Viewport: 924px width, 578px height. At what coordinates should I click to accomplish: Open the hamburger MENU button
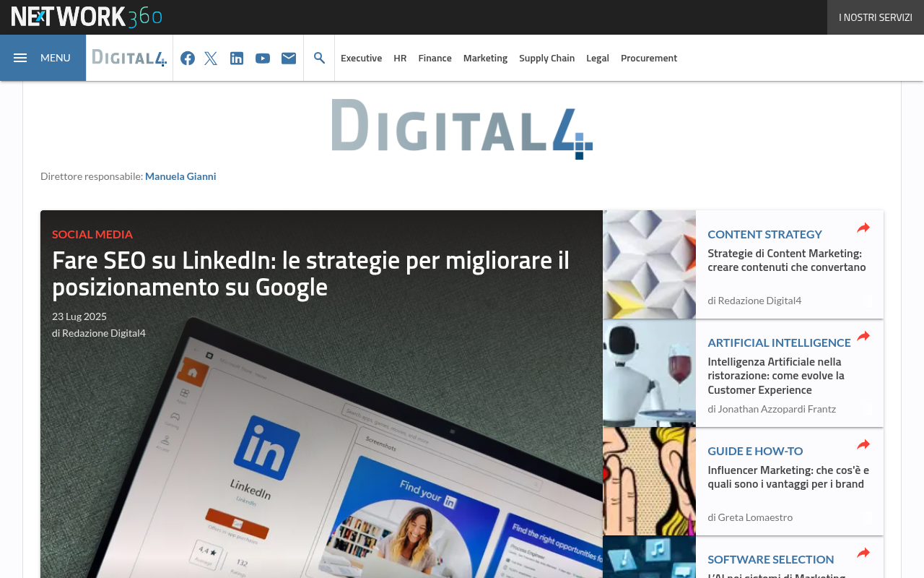click(43, 58)
